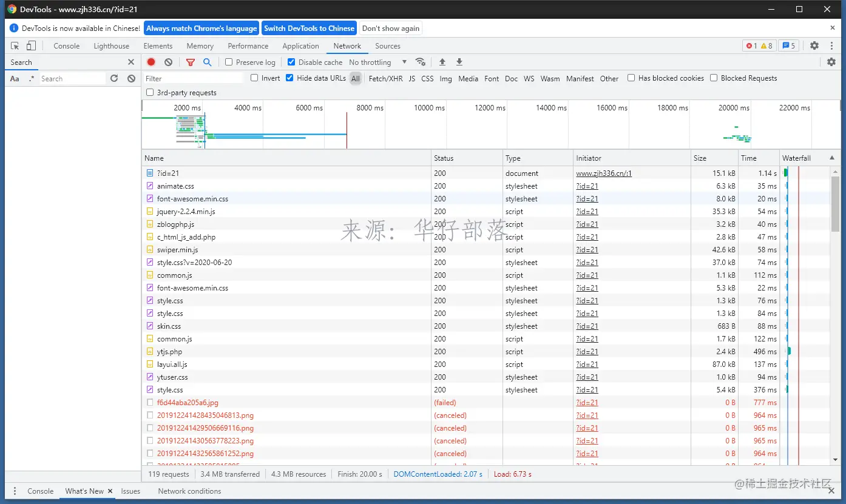The image size is (846, 504).
Task: Switch to the Sources tab
Action: tap(388, 46)
